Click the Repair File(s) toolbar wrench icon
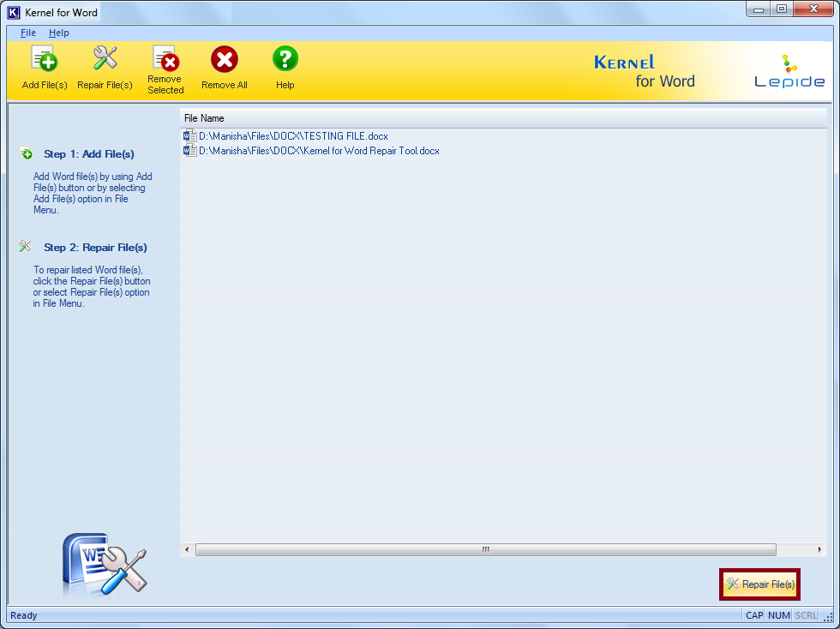The image size is (840, 629). 105,58
